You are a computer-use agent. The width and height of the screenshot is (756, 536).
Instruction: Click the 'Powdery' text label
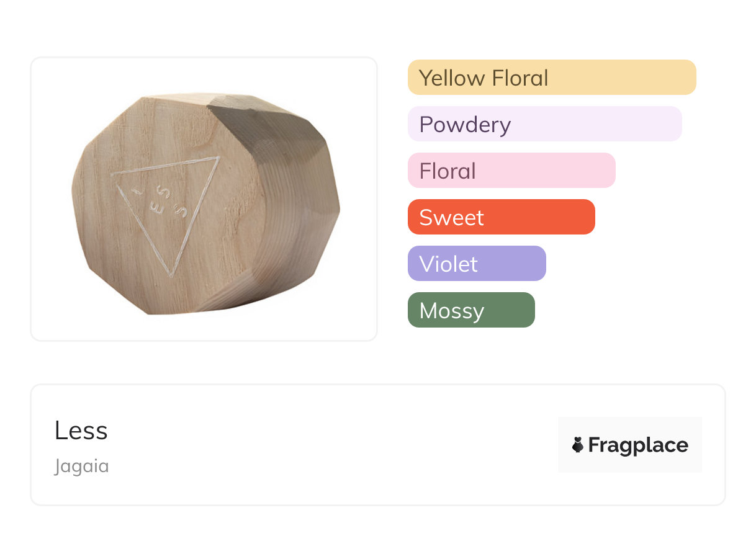pyautogui.click(x=465, y=125)
